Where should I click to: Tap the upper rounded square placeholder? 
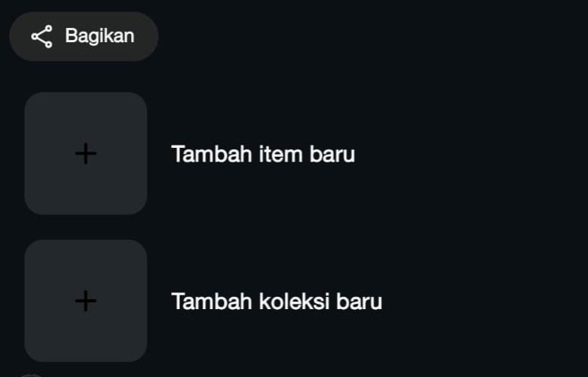tap(85, 153)
